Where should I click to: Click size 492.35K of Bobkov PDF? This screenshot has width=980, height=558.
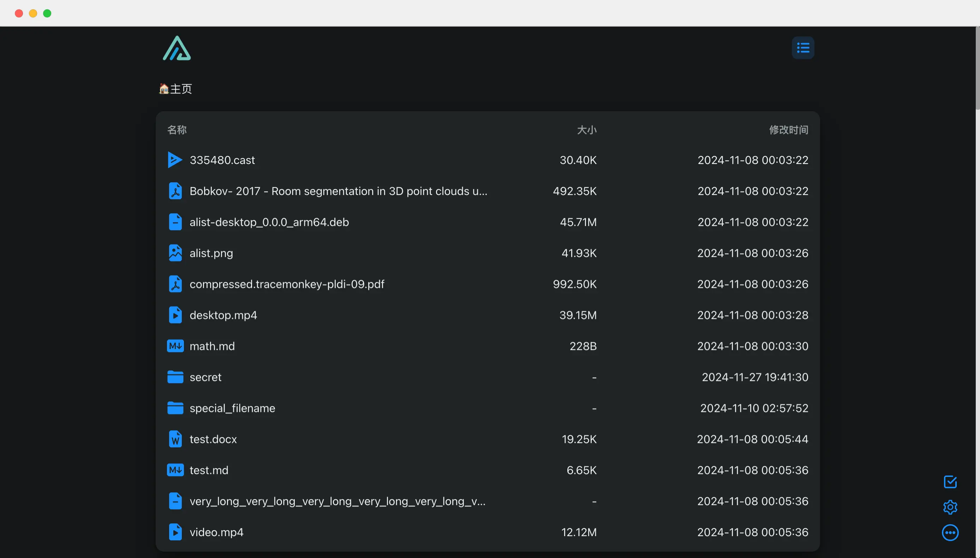pyautogui.click(x=575, y=191)
